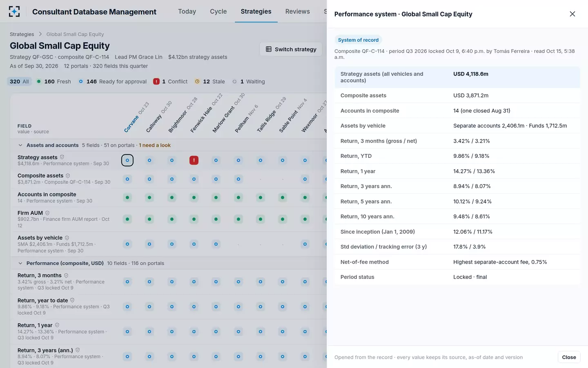Image resolution: width=588 pixels, height=368 pixels.
Task: Go to the Reviews tab
Action: (298, 11)
